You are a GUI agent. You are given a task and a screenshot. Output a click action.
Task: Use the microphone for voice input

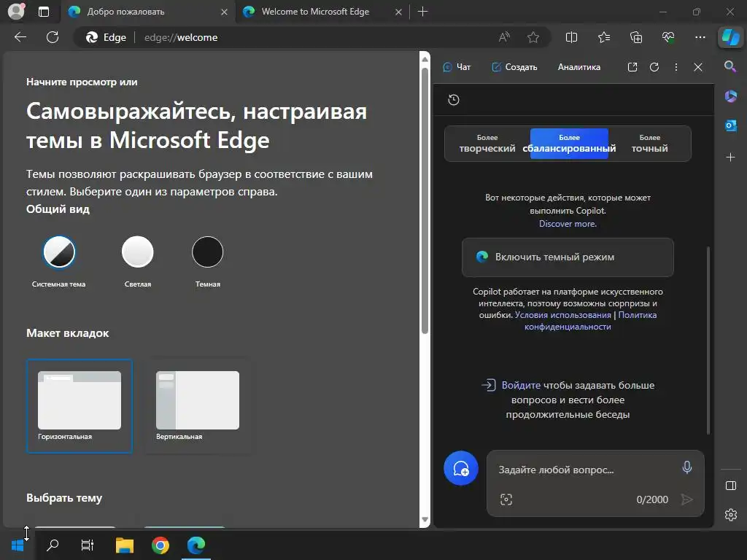[x=686, y=467]
